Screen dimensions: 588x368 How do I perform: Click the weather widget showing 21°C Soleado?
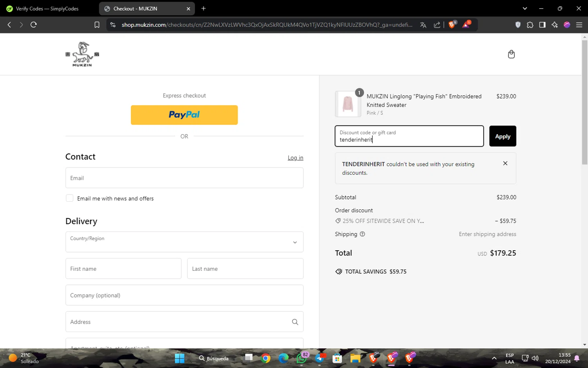24,358
